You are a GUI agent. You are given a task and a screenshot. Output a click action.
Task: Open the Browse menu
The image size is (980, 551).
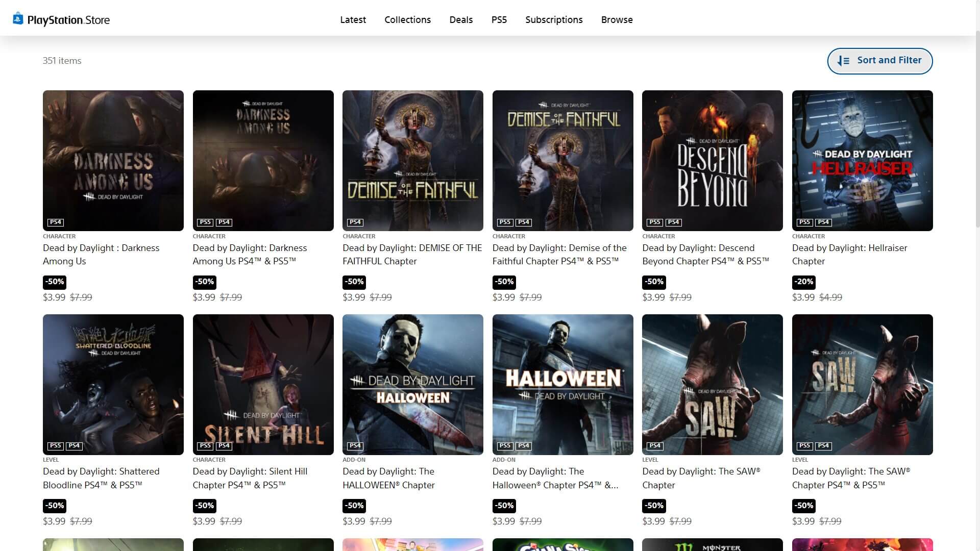pyautogui.click(x=617, y=20)
